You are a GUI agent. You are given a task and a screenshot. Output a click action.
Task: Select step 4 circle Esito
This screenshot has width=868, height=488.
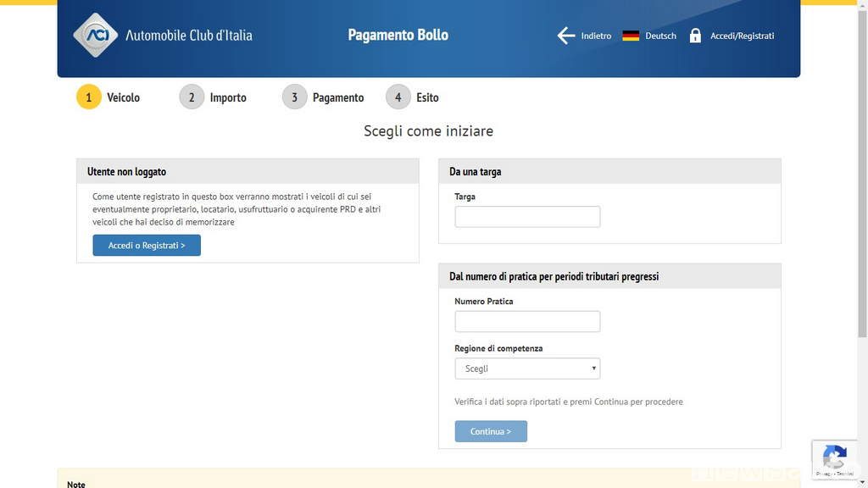pos(398,97)
